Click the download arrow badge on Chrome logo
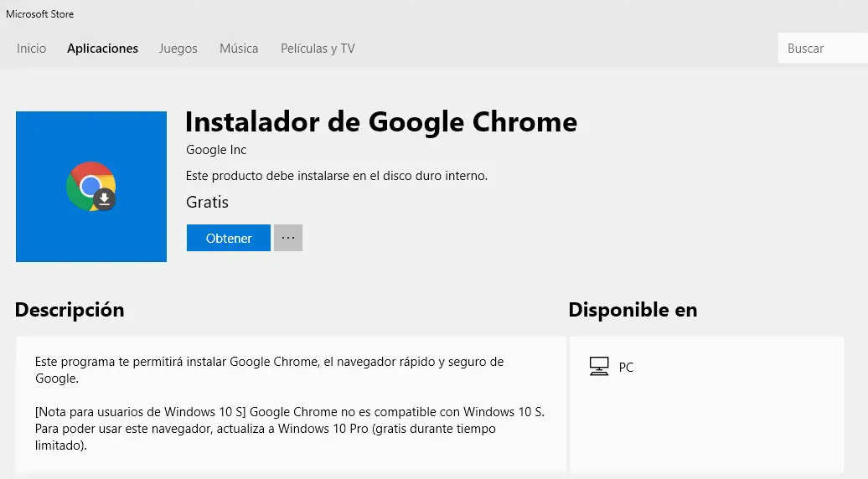This screenshot has height=479, width=868. 104,199
